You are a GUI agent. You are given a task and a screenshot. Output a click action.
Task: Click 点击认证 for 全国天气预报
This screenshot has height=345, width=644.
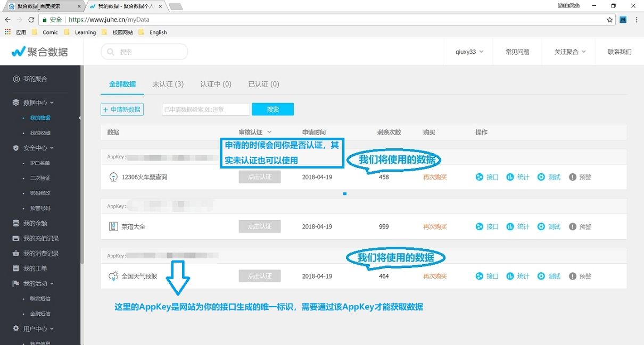tap(260, 276)
